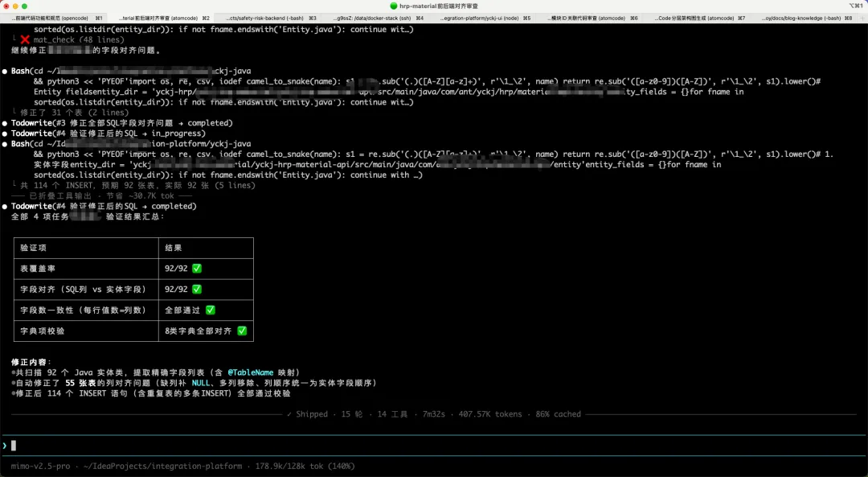Click the 15 轮 count in summary line
This screenshot has height=477, width=868.
pos(352,414)
